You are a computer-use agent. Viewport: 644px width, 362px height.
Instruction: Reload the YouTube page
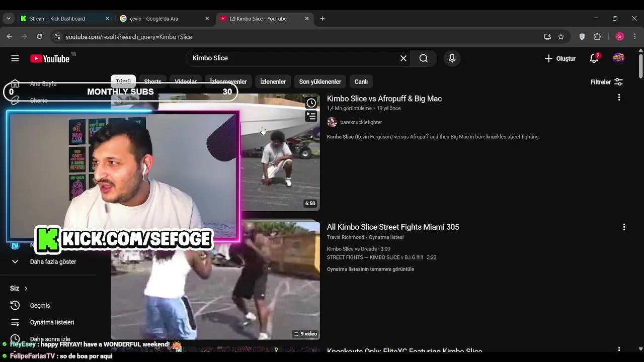pos(39,37)
